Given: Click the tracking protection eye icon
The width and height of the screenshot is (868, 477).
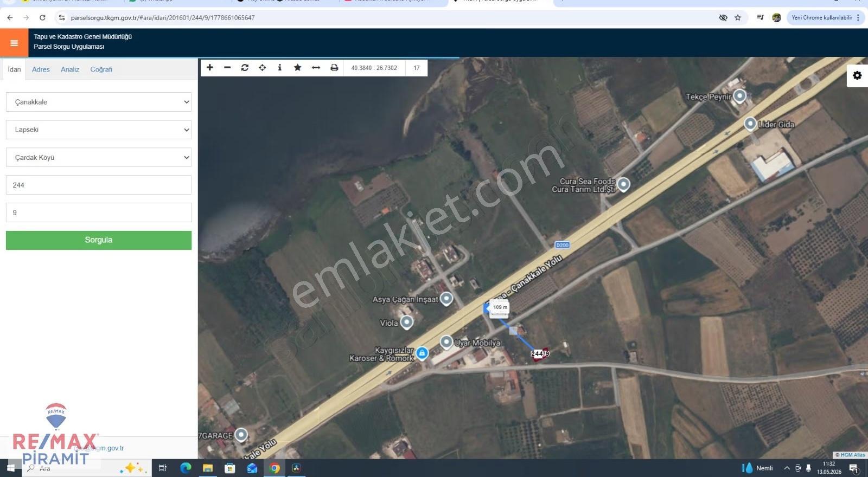Looking at the screenshot, I should (x=723, y=17).
